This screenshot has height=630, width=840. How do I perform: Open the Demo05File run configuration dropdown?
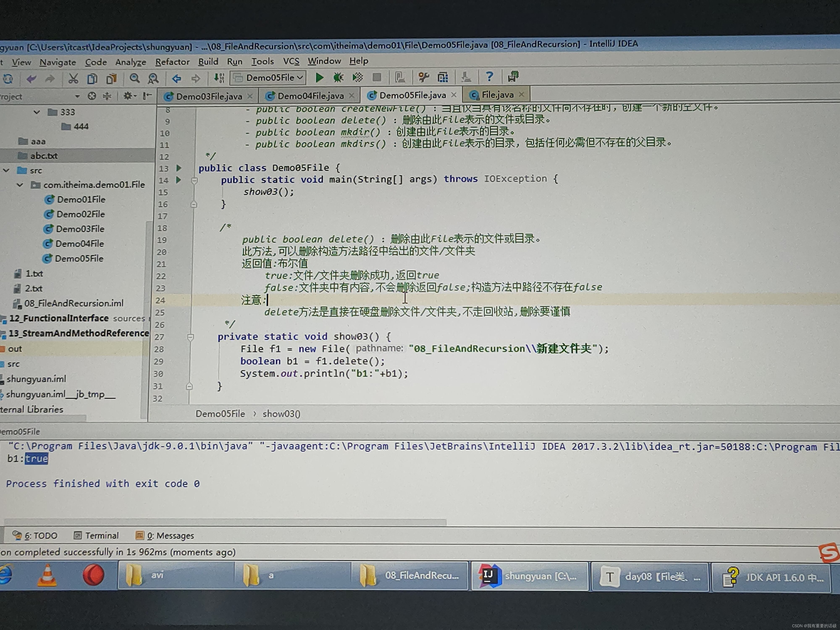point(268,77)
